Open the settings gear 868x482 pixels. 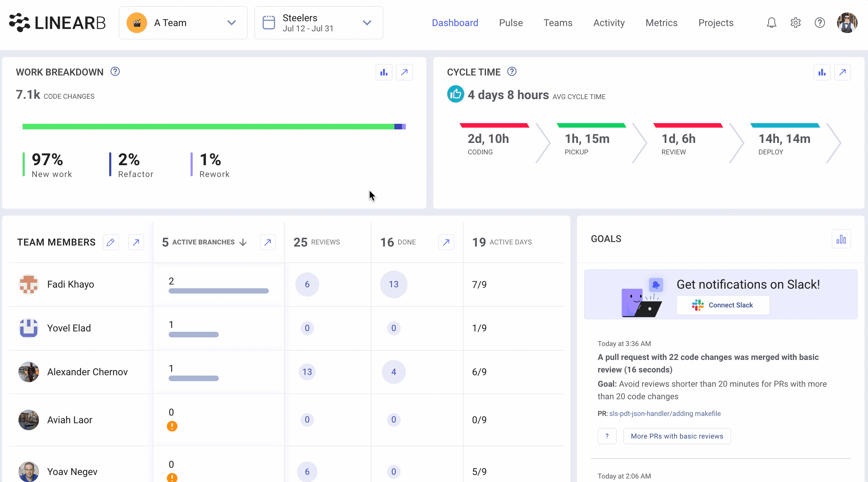point(796,23)
